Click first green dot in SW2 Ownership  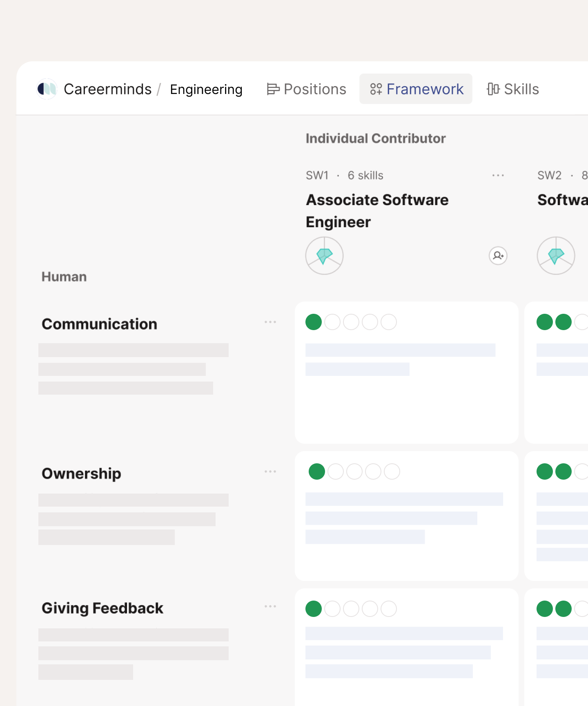(545, 471)
